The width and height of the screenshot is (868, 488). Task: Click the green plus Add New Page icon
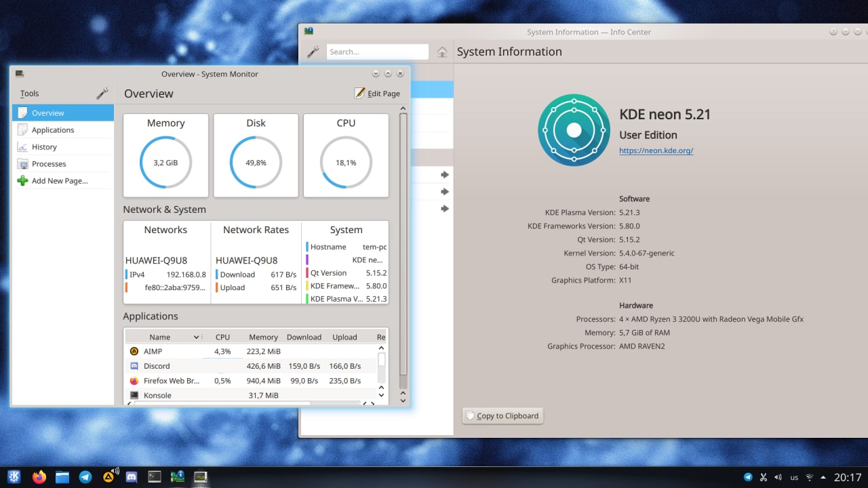tap(22, 180)
